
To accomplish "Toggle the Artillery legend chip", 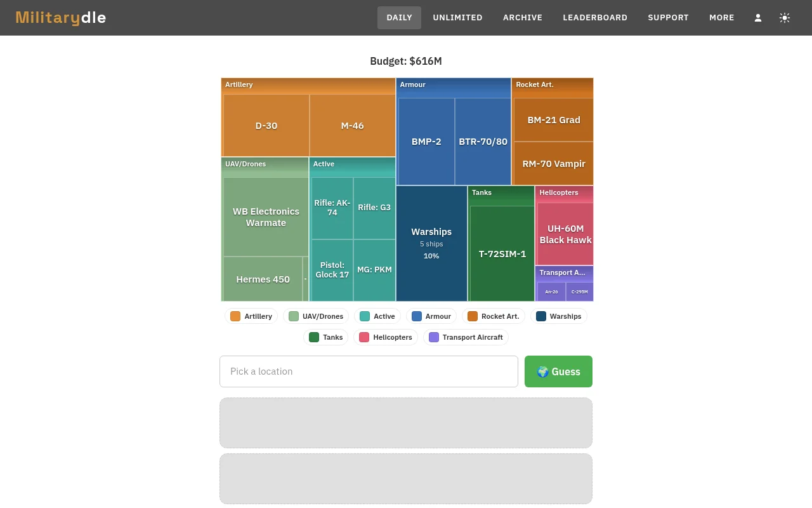I will [251, 316].
